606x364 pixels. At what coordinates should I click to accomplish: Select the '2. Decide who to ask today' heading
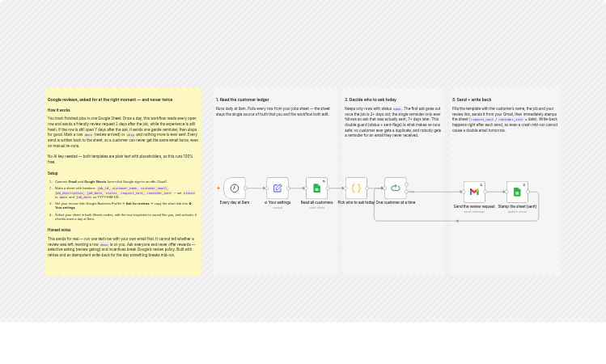[x=371, y=99]
